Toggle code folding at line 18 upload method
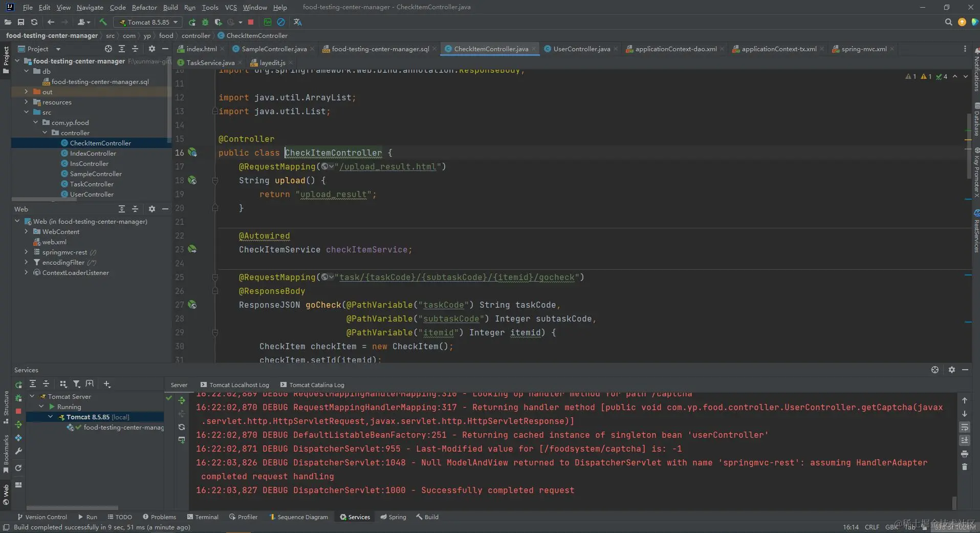 coord(215,180)
